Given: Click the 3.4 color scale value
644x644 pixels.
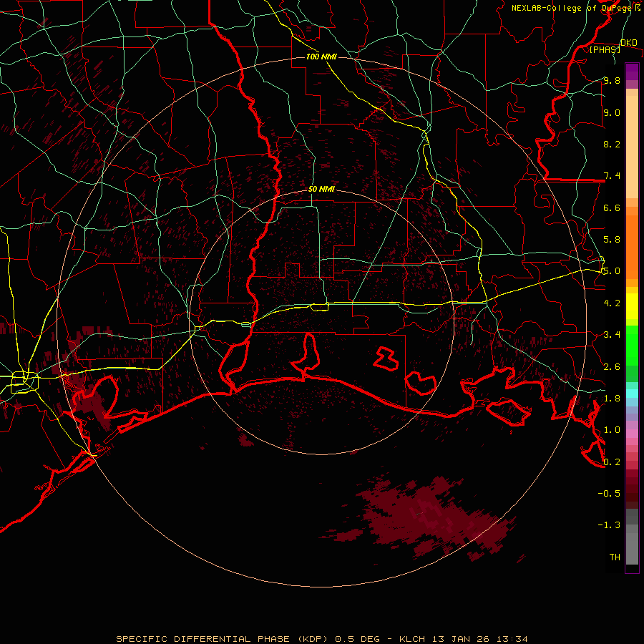Looking at the screenshot, I should pos(612,335).
